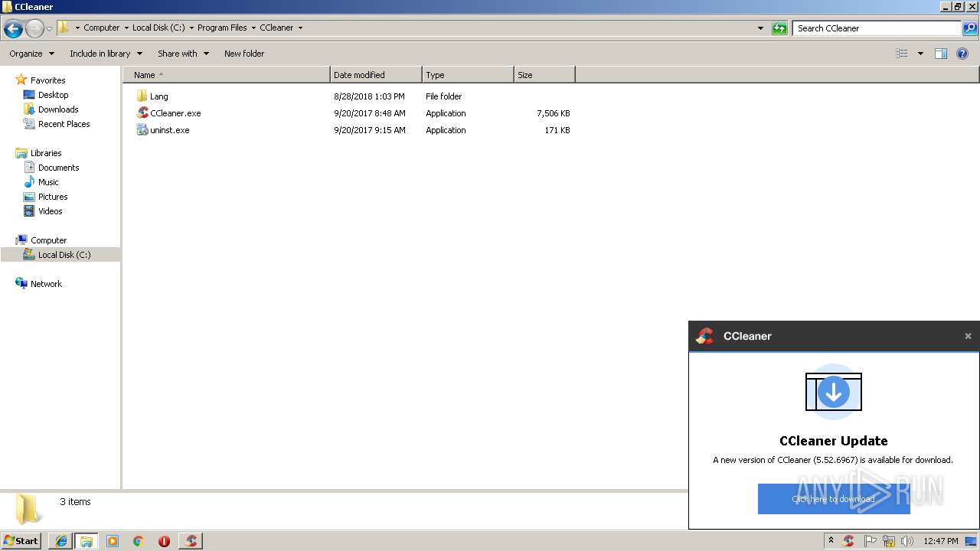Open Videos library
This screenshot has width=980, height=551.
click(x=50, y=211)
